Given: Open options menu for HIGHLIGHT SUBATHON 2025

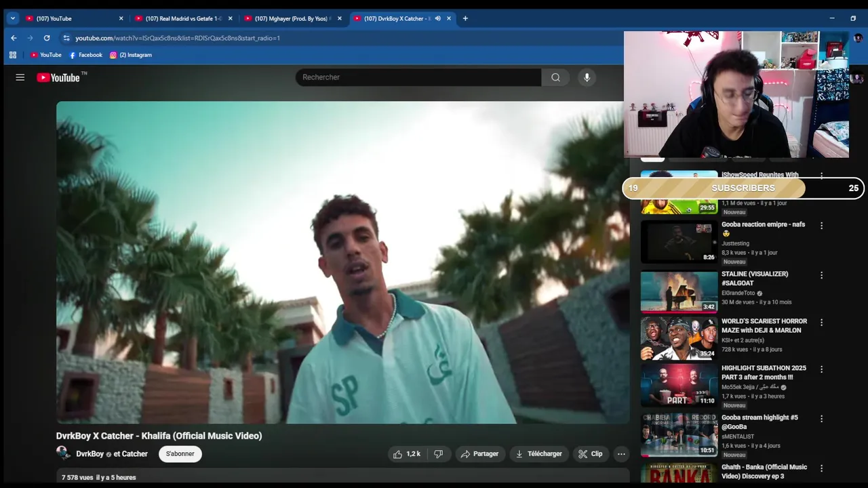Looking at the screenshot, I should pos(821,369).
